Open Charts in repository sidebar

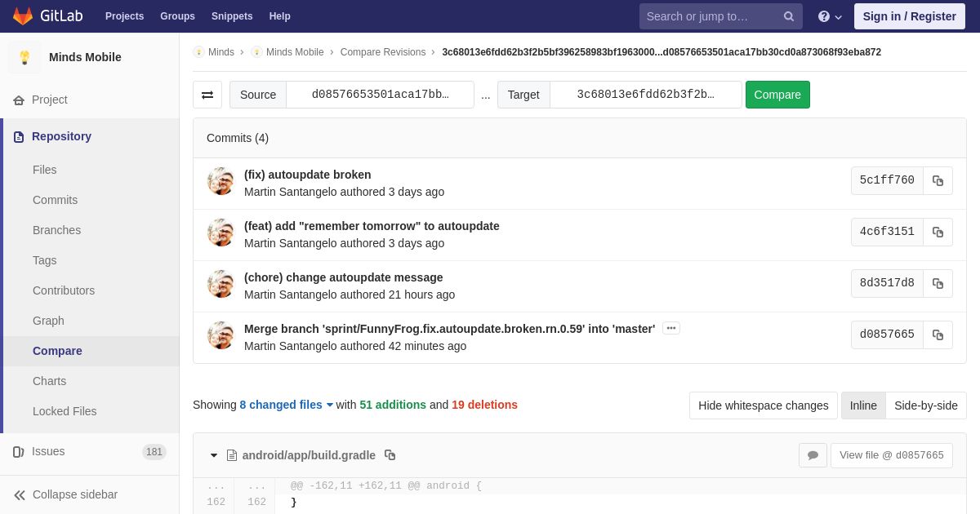click(49, 381)
